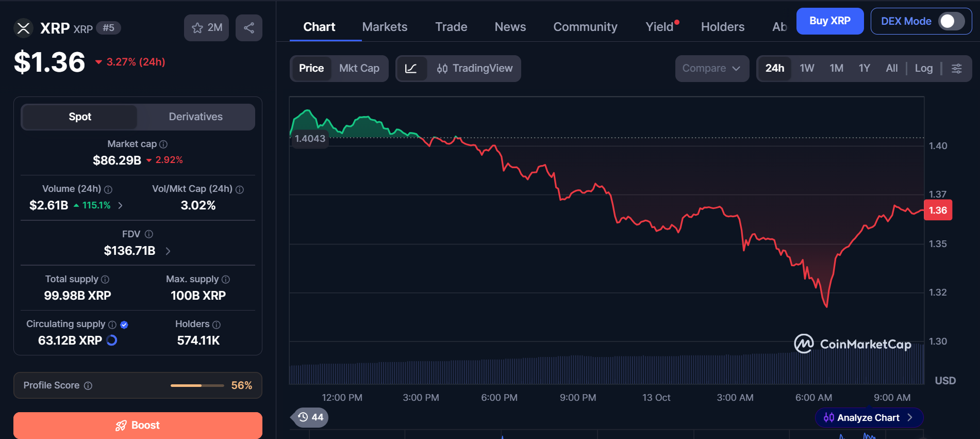Enable Log scale on chart
Screen dimensions: 980x439
click(924, 69)
